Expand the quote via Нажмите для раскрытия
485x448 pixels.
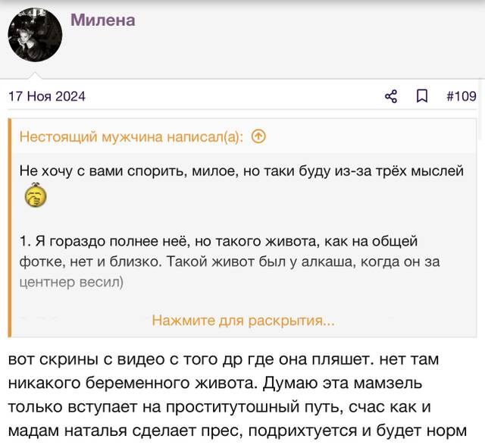[x=243, y=321]
